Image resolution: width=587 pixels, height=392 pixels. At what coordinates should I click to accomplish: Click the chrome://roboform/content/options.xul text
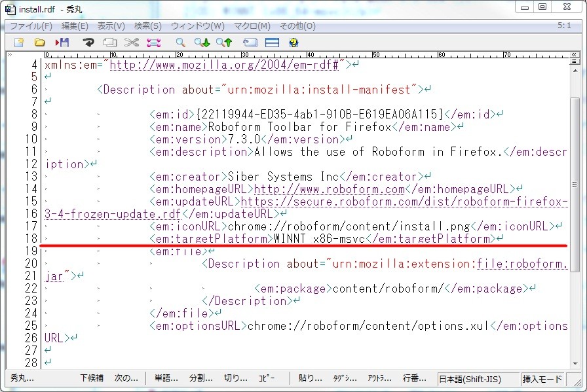pos(368,326)
